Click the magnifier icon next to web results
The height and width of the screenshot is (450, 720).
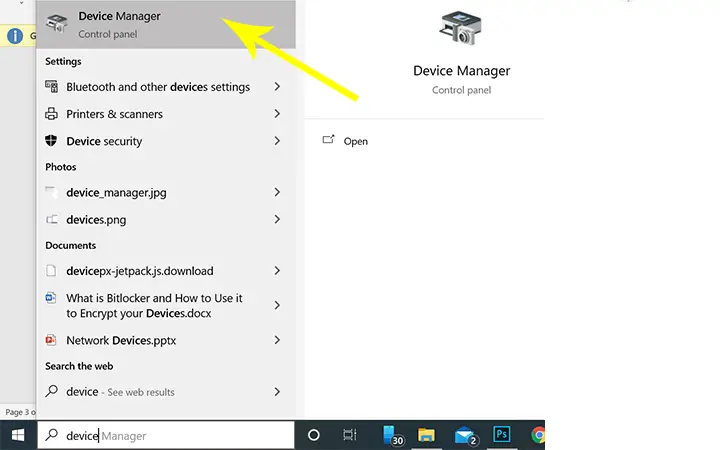51,391
